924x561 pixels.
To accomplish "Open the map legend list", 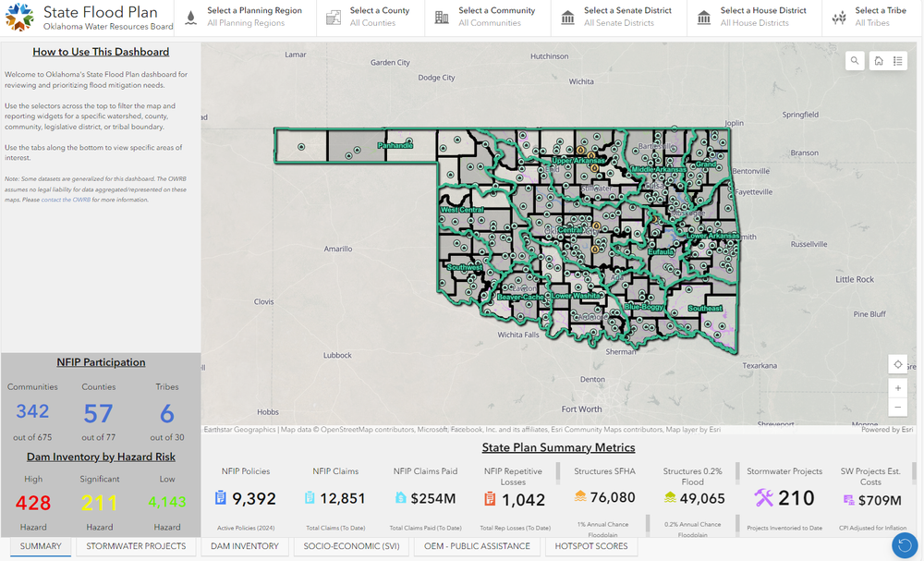I will click(897, 61).
